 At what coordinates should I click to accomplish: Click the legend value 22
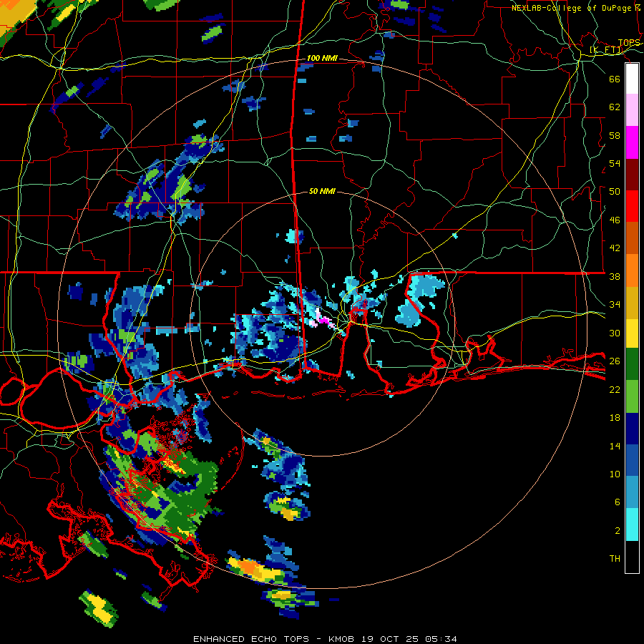[615, 389]
